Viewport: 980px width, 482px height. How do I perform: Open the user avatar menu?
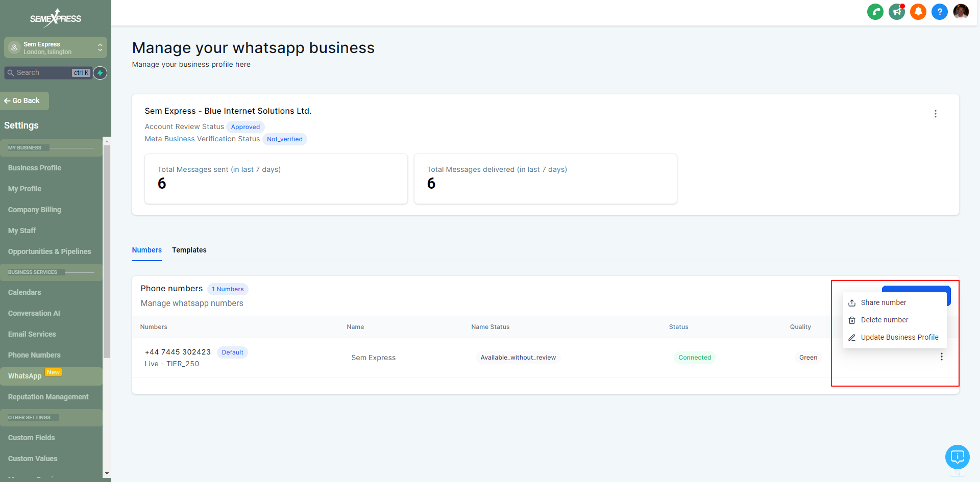961,12
